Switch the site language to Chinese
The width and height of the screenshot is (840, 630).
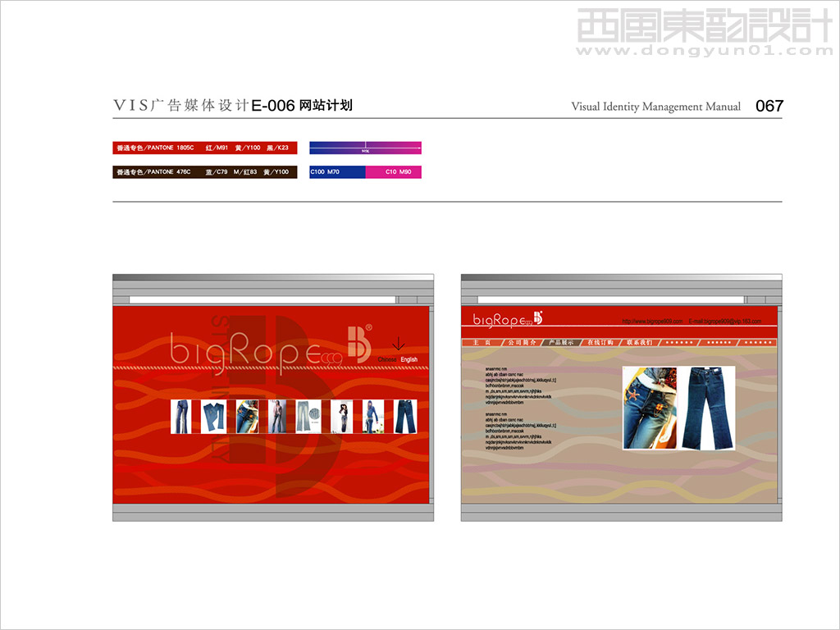[387, 359]
